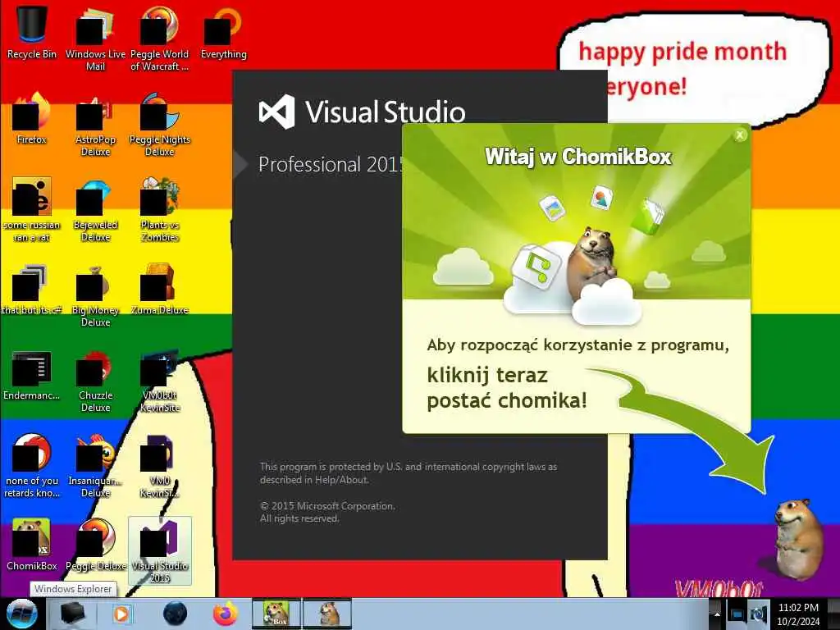
Task: Open the VM0 KevinSi... desktop file
Action: pos(159,466)
